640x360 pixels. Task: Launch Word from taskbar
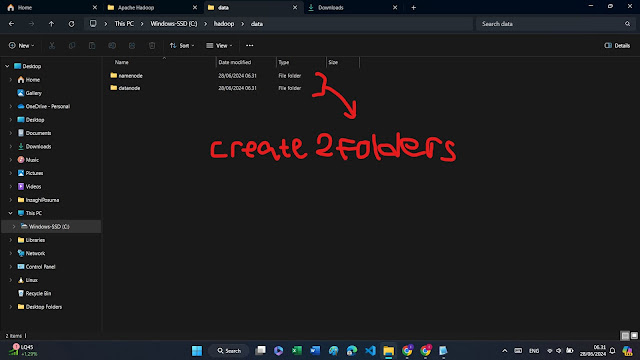(x=315, y=351)
